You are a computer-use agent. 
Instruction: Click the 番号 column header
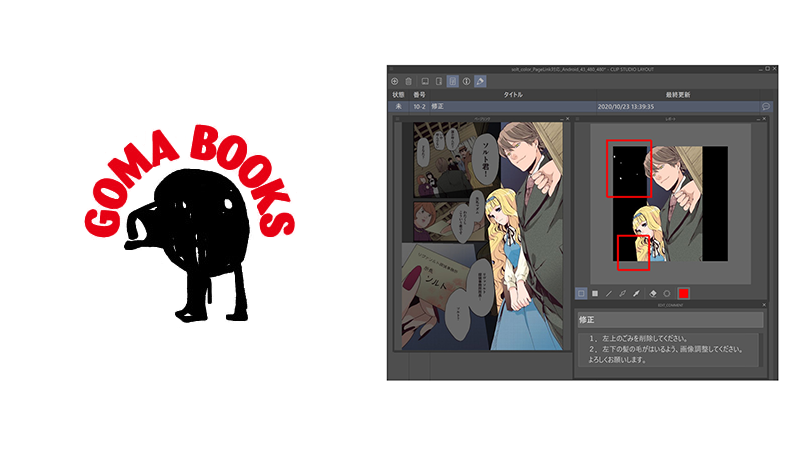point(419,94)
